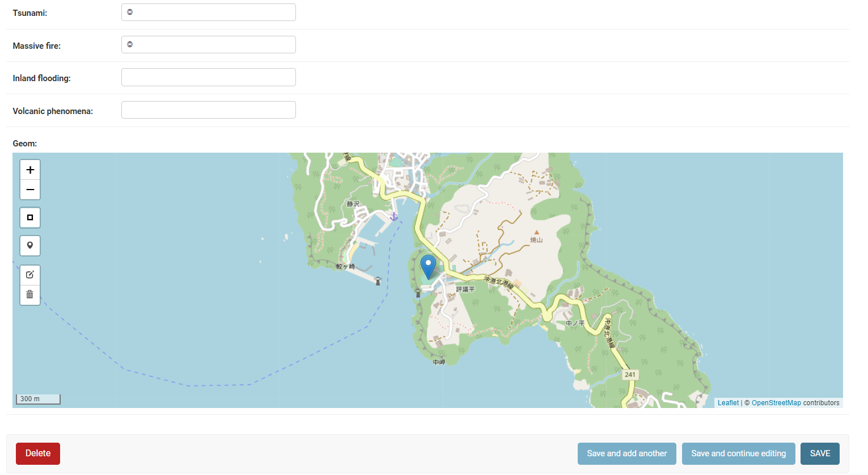Screen dimensions: 868x475
Task: Click the Volcanic phenomena text field
Action: (208, 110)
